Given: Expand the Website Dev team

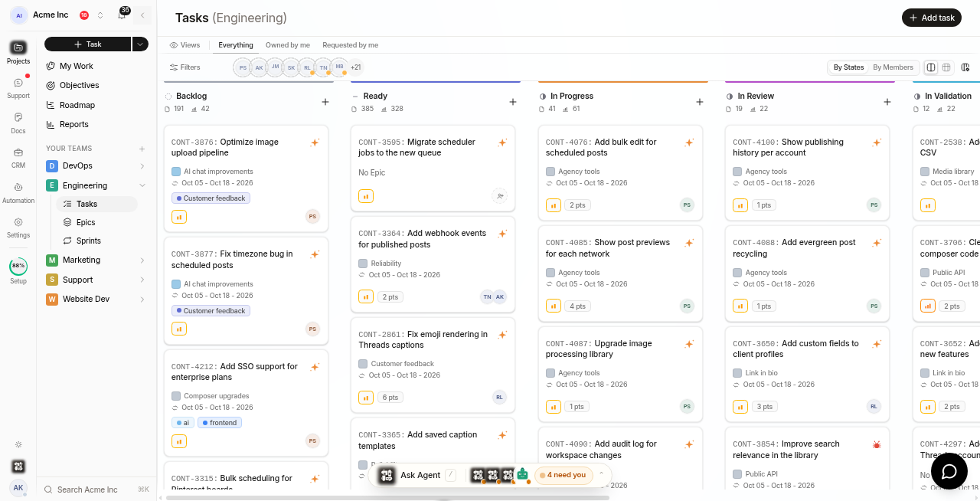Looking at the screenshot, I should 142,300.
